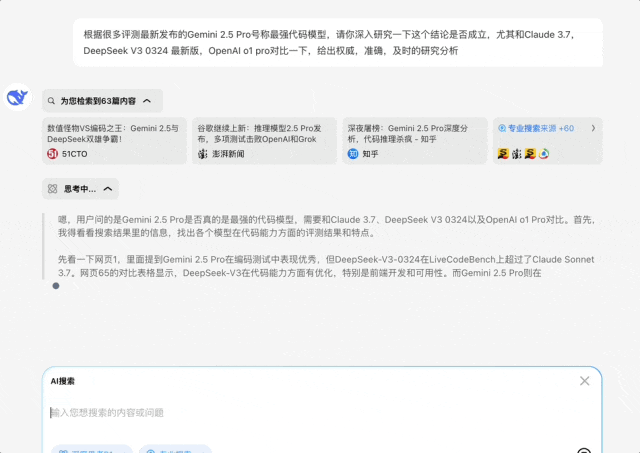640x453 pixels.
Task: Toggle the first search mode pill below the input
Action: coord(92,449)
